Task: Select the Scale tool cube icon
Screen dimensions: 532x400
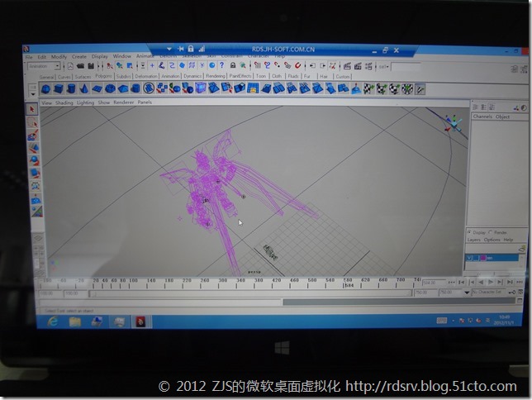Action: pos(35,174)
